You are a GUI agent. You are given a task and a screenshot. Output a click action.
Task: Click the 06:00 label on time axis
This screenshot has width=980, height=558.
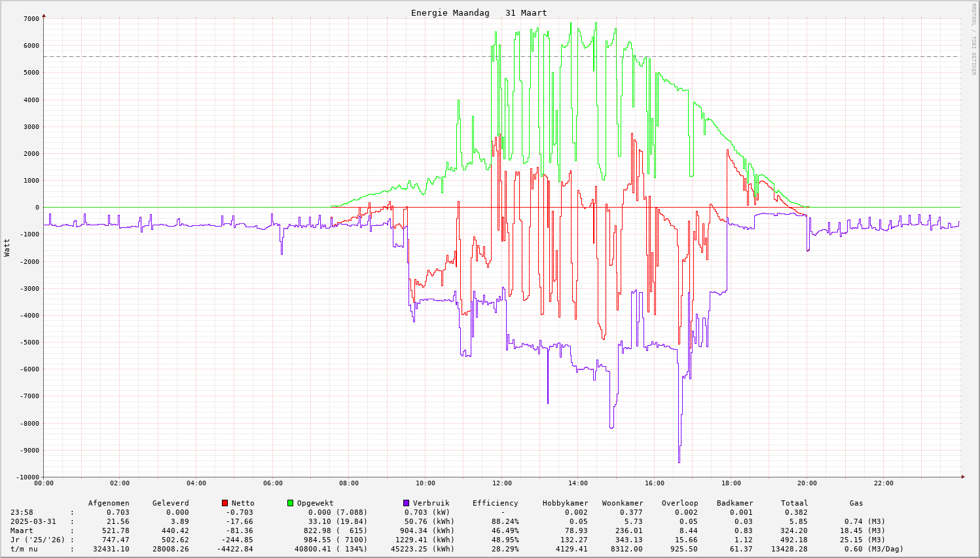(272, 483)
